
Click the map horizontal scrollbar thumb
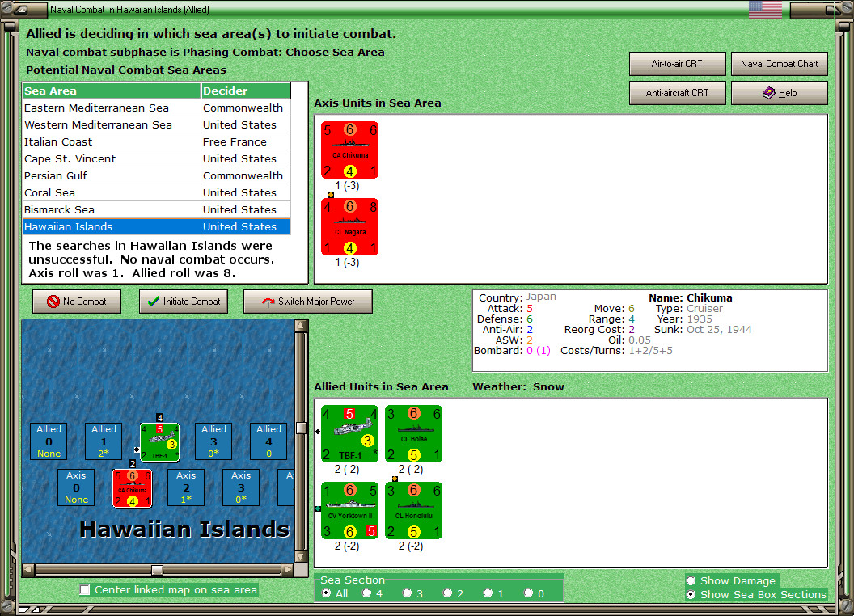pos(158,570)
